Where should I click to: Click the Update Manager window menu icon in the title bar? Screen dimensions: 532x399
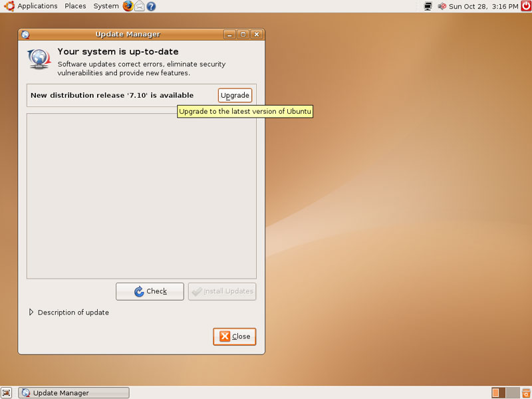pyautogui.click(x=25, y=35)
